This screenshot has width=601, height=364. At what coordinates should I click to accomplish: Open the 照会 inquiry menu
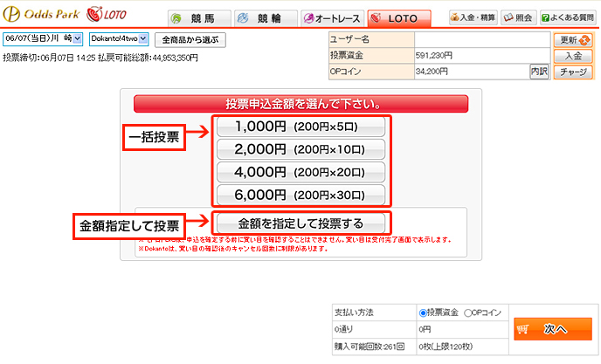[x=519, y=17]
